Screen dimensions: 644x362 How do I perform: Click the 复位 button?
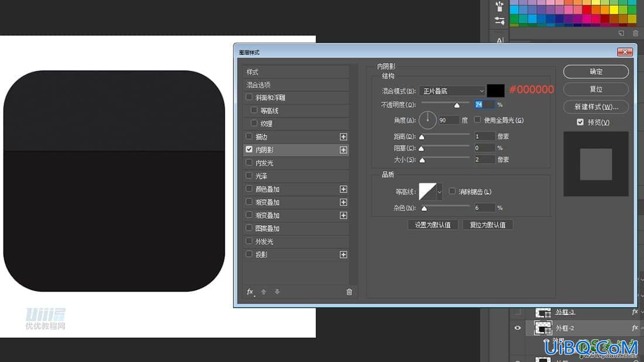coord(595,89)
